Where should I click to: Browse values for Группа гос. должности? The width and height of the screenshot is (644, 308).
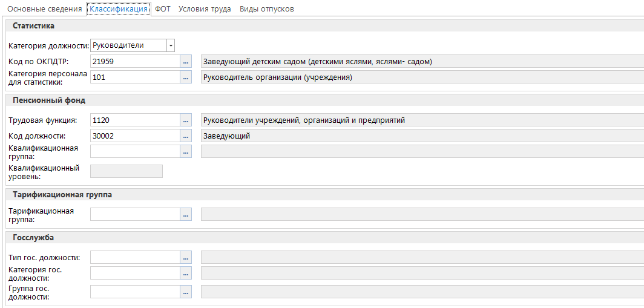186,292
